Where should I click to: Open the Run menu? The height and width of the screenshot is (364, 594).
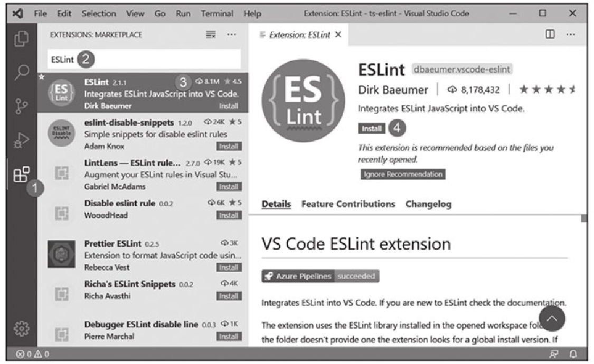pyautogui.click(x=183, y=14)
